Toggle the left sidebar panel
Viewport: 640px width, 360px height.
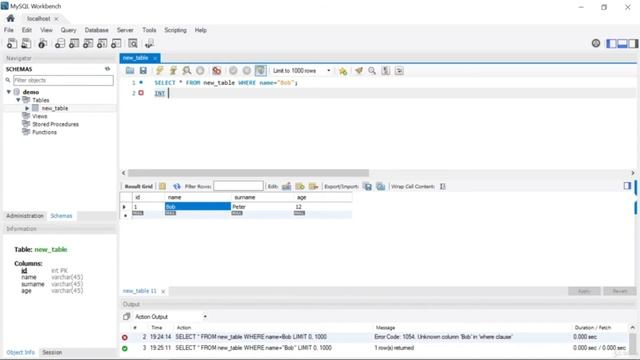(611, 43)
